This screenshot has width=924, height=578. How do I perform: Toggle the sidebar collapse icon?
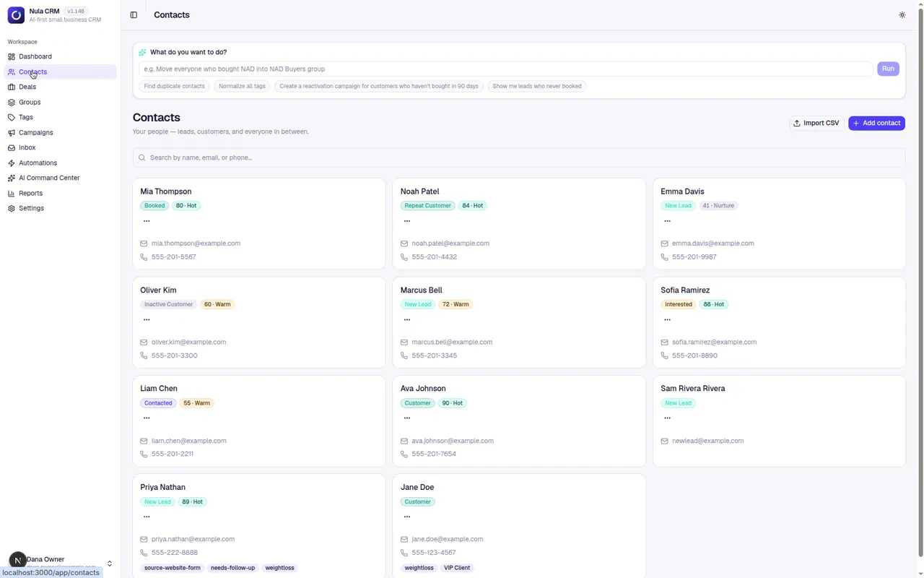click(134, 14)
